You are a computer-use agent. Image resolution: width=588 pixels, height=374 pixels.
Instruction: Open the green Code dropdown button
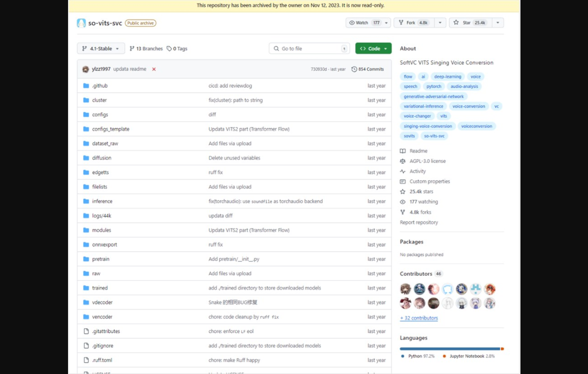point(373,48)
